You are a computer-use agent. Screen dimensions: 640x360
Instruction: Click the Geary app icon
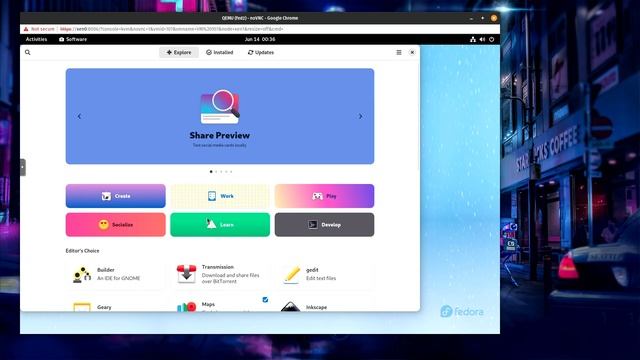pyautogui.click(x=82, y=307)
